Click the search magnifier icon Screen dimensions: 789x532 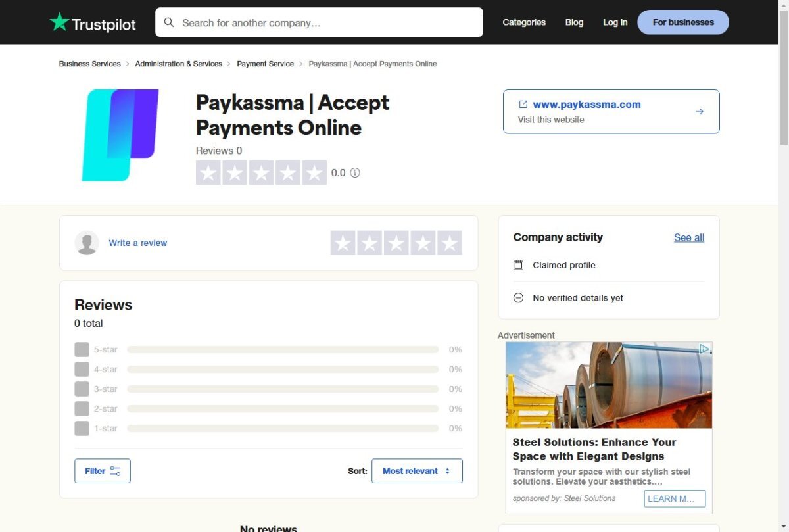coord(169,22)
